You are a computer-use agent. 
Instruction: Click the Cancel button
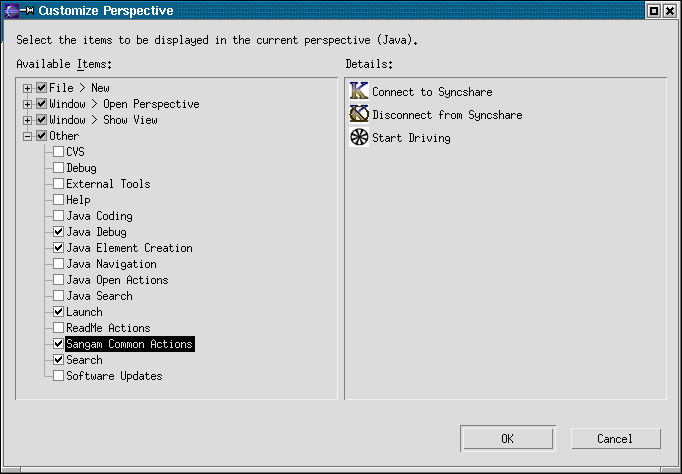[x=615, y=438]
